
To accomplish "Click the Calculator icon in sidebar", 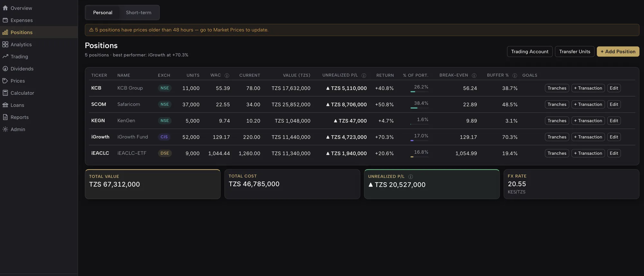I will 5,93.
